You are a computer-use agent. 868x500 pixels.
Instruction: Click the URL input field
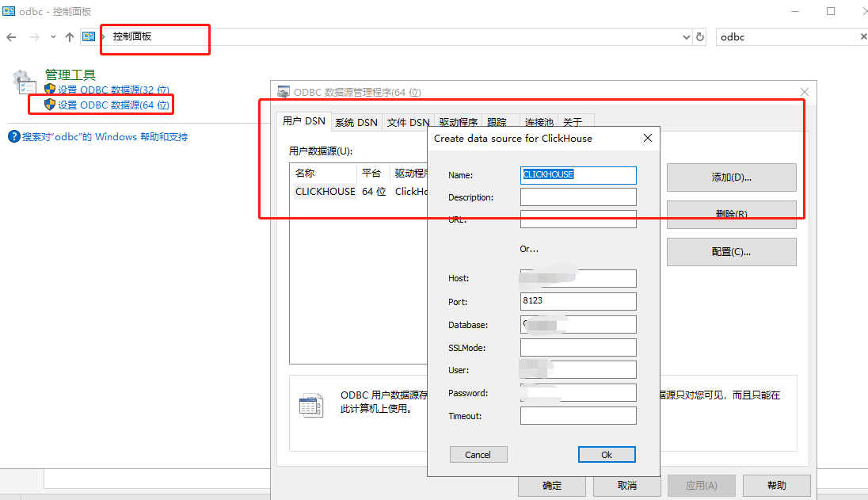pos(578,219)
